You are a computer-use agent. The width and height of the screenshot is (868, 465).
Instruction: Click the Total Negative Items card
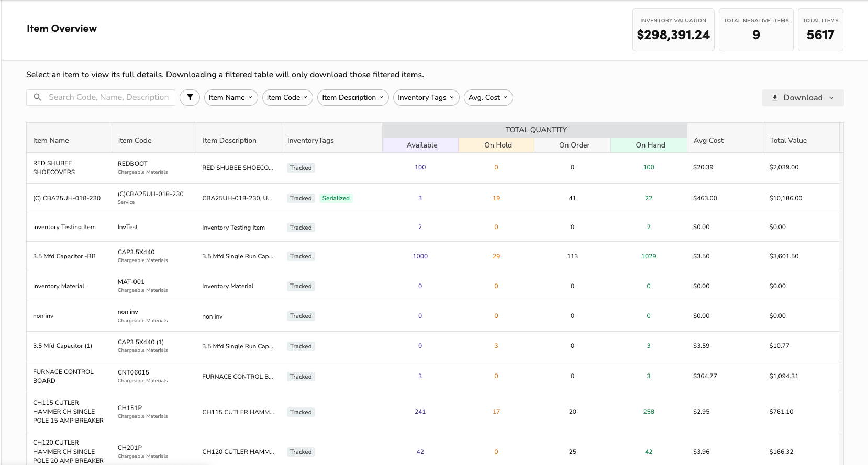(x=755, y=30)
